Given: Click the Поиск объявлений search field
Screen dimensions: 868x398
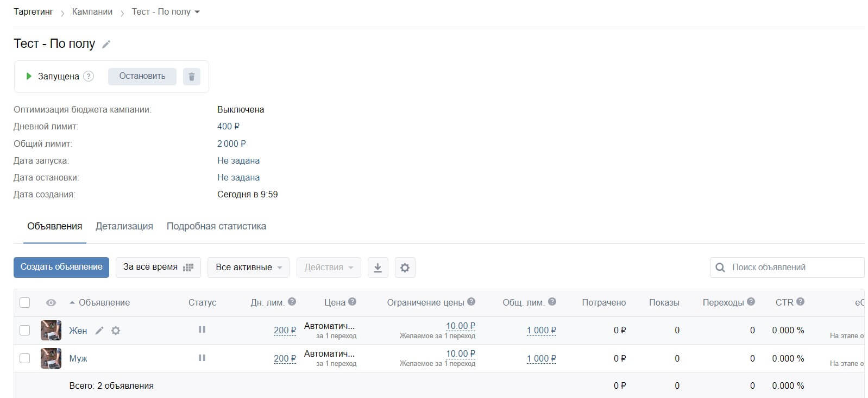Looking at the screenshot, I should pos(787,268).
